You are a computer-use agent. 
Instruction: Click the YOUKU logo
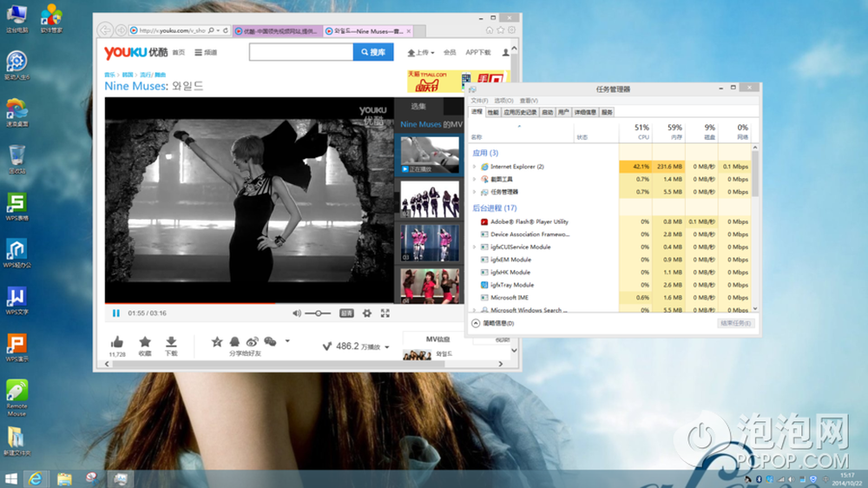click(135, 52)
